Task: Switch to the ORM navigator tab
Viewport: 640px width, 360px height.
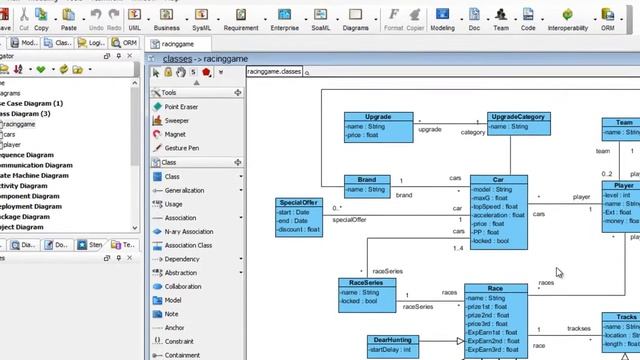Action: point(125,42)
